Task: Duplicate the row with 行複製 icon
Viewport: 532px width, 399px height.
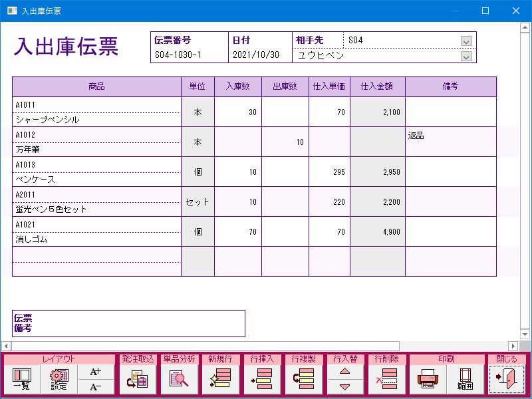Action: (x=303, y=379)
